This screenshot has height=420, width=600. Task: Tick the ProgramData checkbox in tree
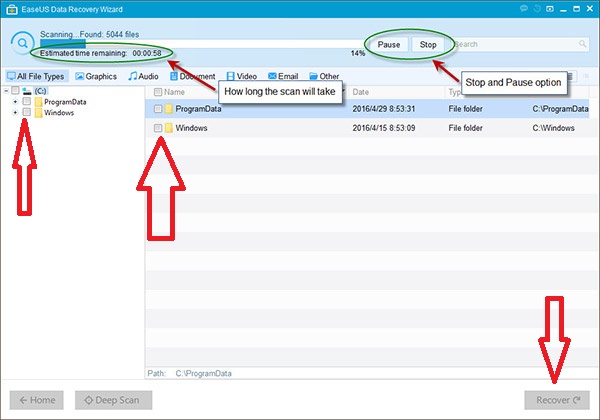(26, 101)
